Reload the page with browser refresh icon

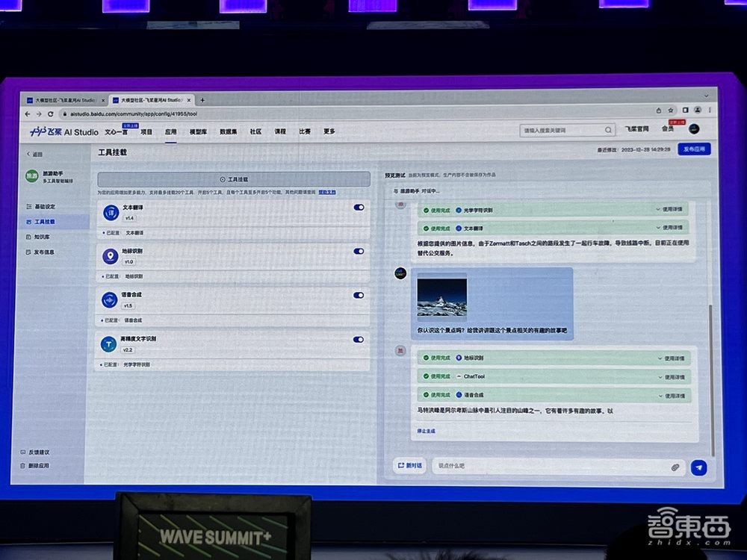(51, 114)
